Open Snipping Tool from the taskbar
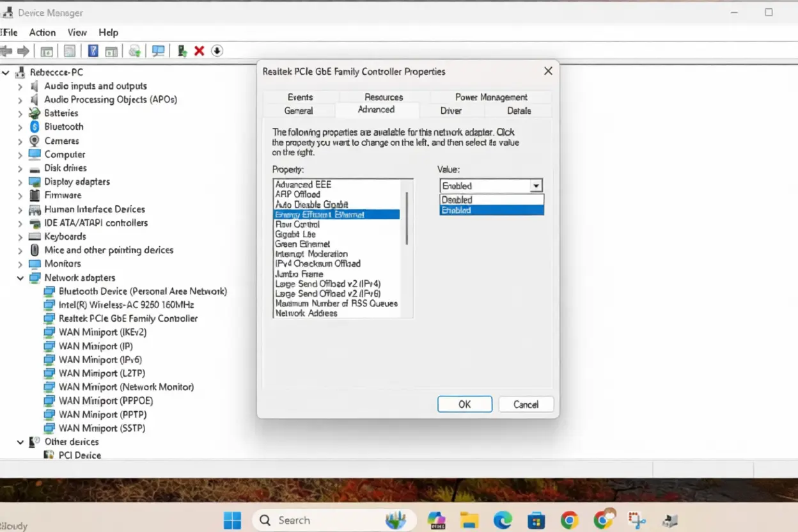Screen dimensions: 798x532 (x=637, y=520)
